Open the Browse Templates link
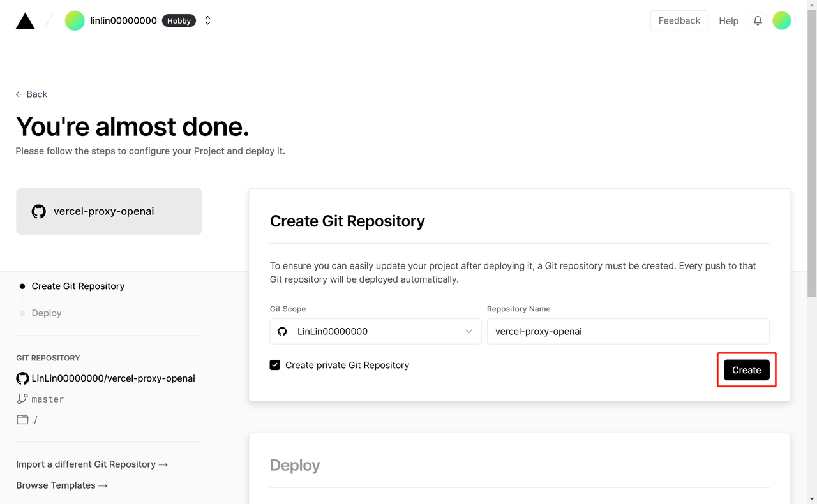The height and width of the screenshot is (504, 817). [x=62, y=485]
